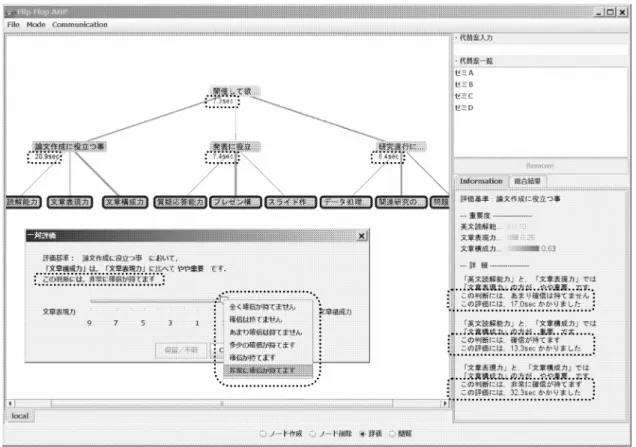The width and height of the screenshot is (636, 447).
Task: Click the partly visible 読解能力 leaf node
Action: (24, 202)
